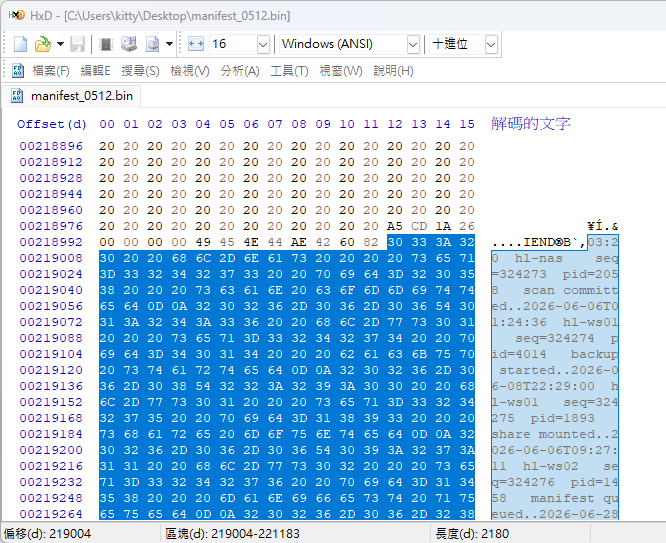This screenshot has width=666, height=543.
Task: Click the bytes-per-row width arrows icon
Action: 196,44
